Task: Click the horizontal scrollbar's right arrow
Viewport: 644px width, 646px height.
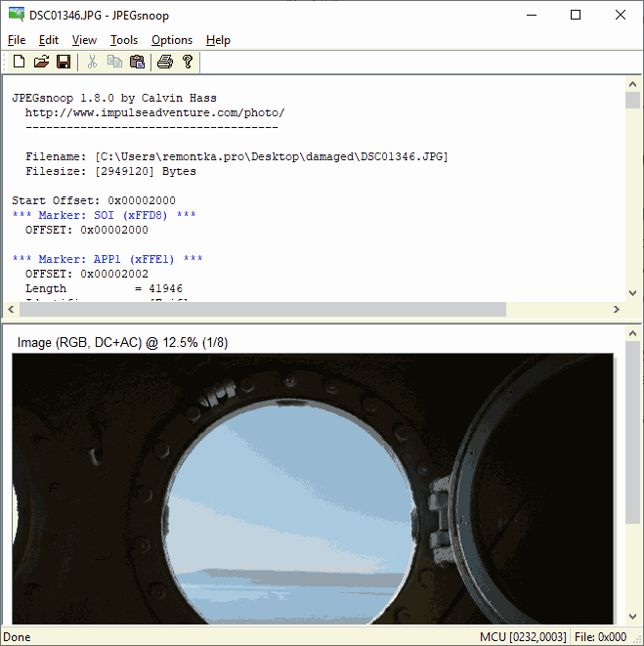Action: 616,310
